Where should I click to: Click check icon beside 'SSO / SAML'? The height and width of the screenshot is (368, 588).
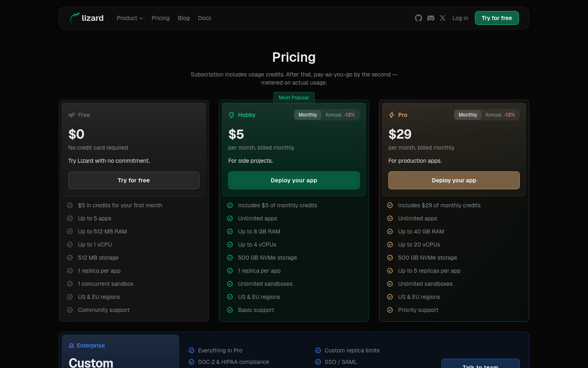point(318,362)
